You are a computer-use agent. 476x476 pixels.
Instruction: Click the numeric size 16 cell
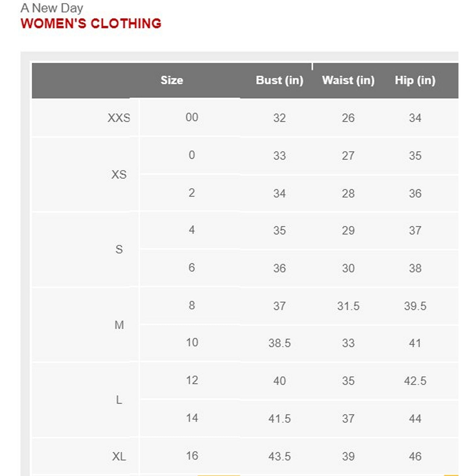[192, 456]
